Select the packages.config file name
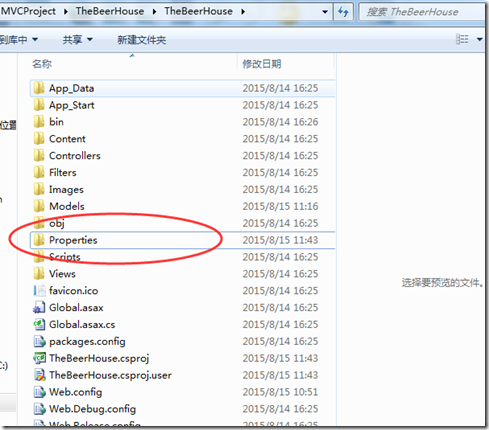The width and height of the screenshot is (489, 430). coord(87,341)
